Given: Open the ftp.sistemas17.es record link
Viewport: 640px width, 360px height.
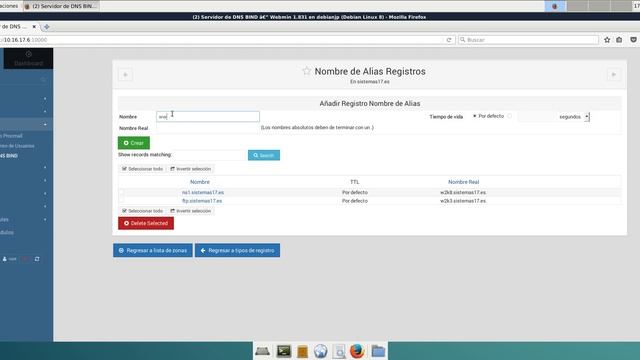Looking at the screenshot, I should tap(202, 201).
